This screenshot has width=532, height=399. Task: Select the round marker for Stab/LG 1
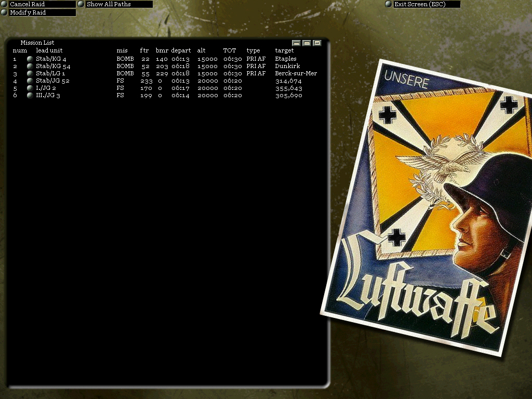click(x=30, y=73)
